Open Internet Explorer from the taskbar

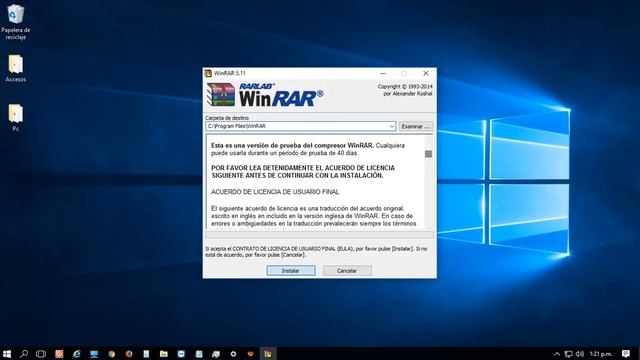tap(76, 354)
